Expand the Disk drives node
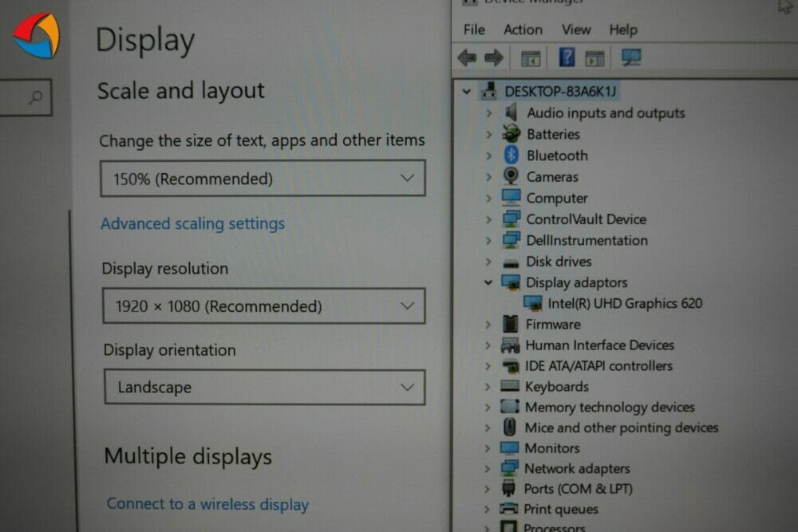This screenshot has height=532, width=798. (488, 262)
